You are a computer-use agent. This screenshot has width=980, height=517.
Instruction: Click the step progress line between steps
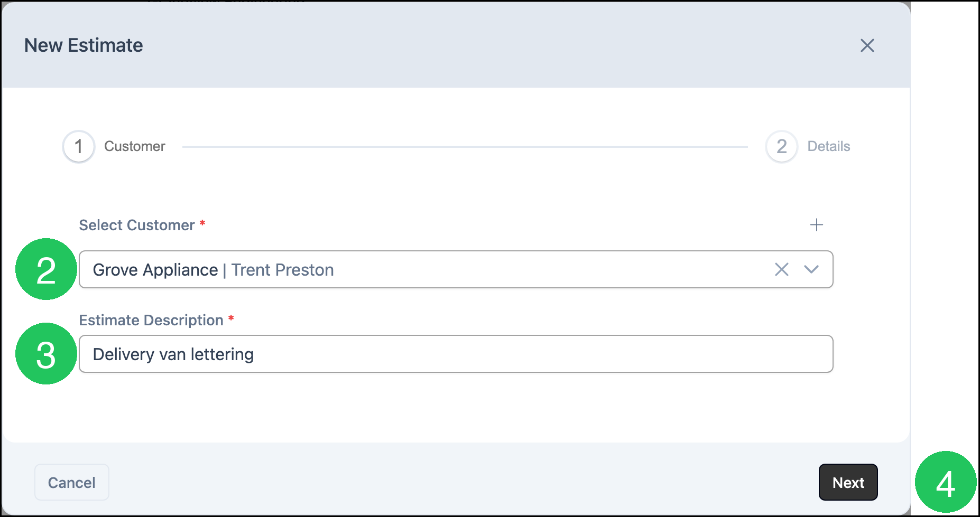465,147
